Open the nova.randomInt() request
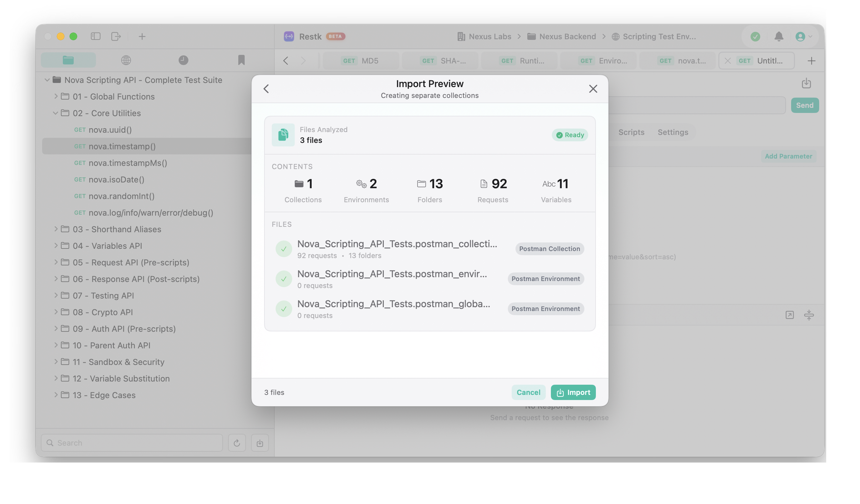The width and height of the screenshot is (860, 504). coord(122,196)
